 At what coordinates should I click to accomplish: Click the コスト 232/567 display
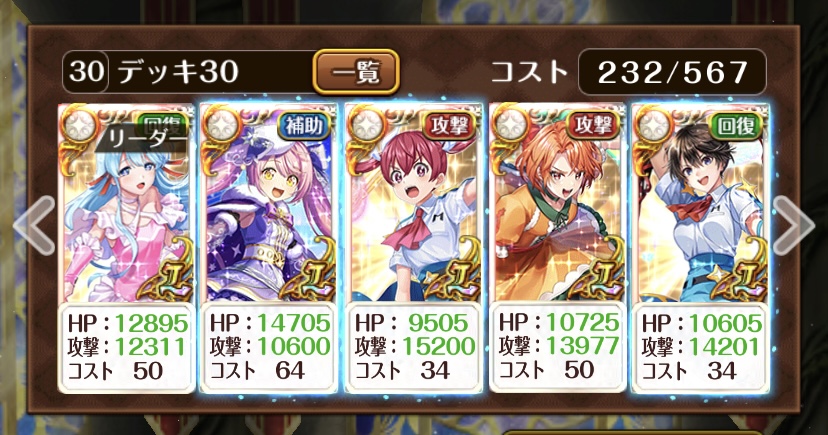coord(672,72)
